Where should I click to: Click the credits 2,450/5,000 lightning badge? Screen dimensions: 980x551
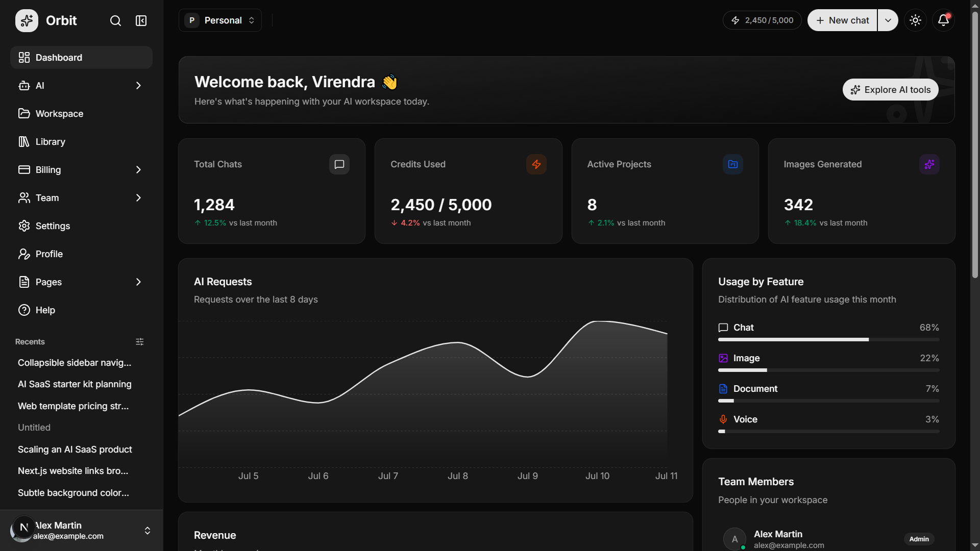762,20
